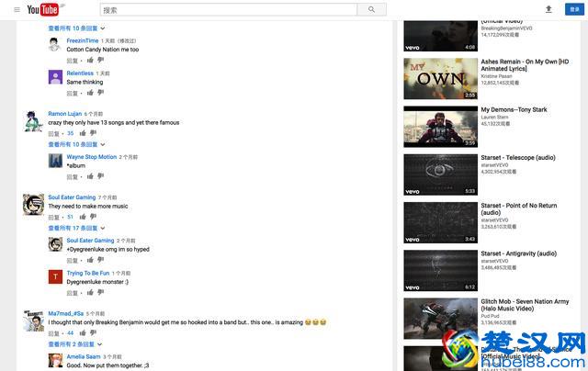Open Wayne Stop Motion's channel link

coord(92,157)
